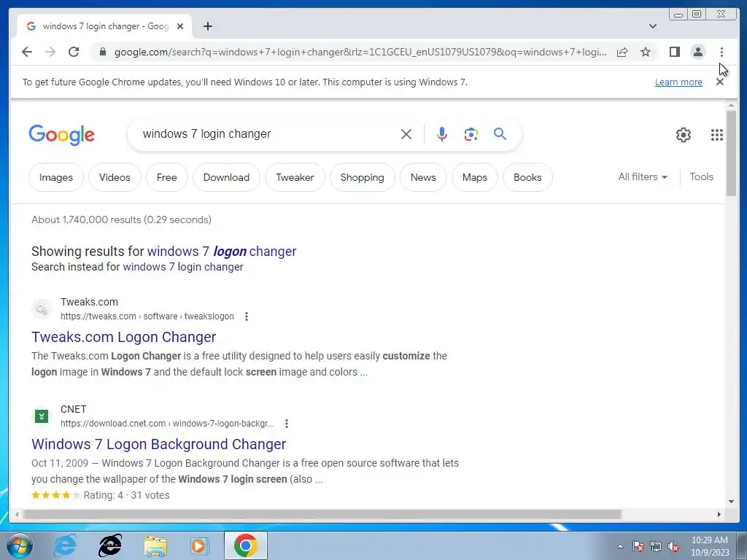Open the search Tools options
This screenshot has width=747, height=560.
point(701,176)
